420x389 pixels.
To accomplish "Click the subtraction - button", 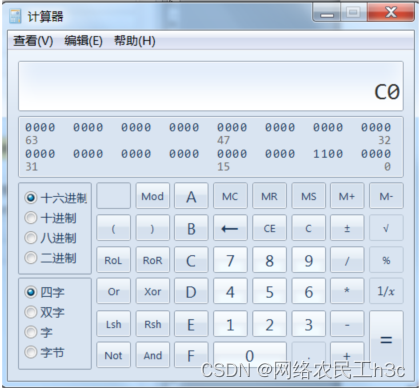I will (x=347, y=324).
